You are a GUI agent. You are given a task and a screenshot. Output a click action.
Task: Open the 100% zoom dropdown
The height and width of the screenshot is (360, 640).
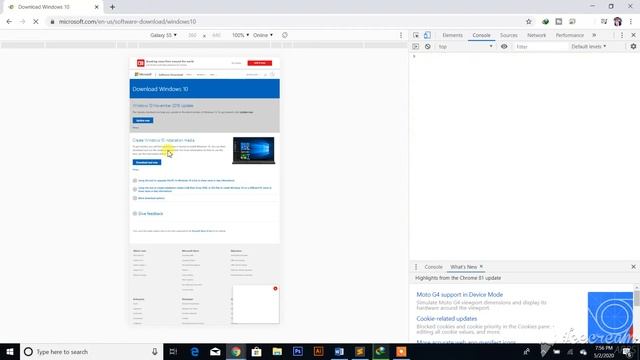(x=240, y=35)
